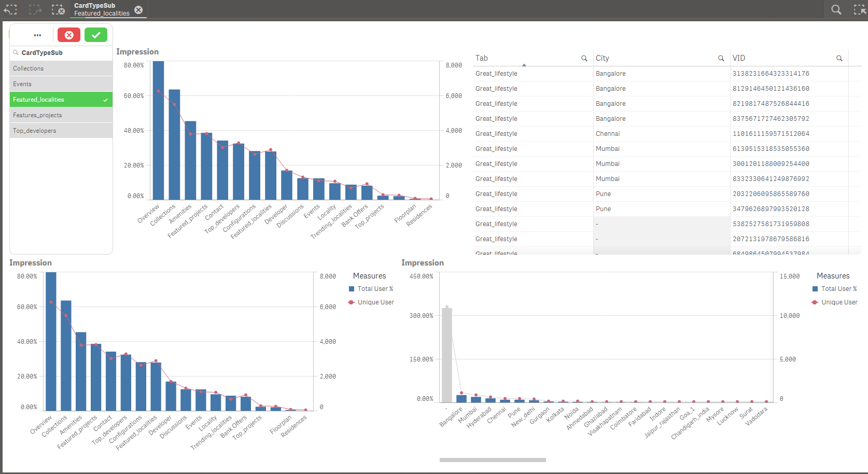Click VID value 2032206095865589760
868x474 pixels.
(x=771, y=194)
